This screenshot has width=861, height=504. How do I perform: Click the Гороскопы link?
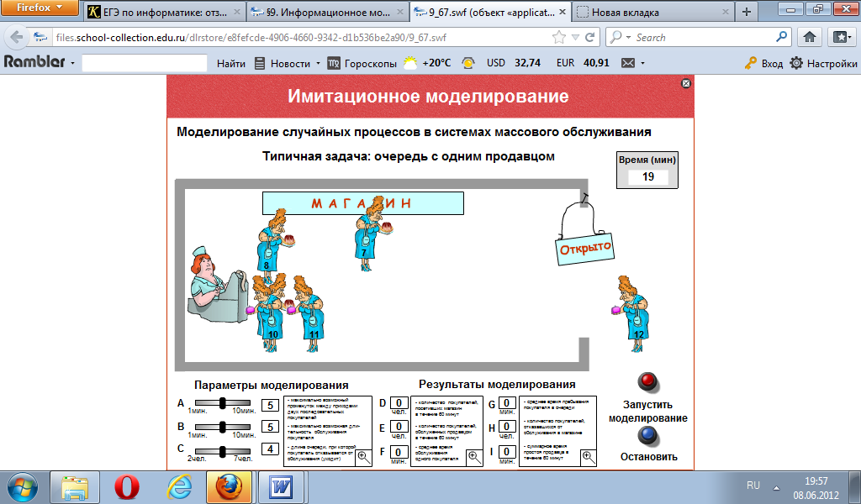pos(371,64)
